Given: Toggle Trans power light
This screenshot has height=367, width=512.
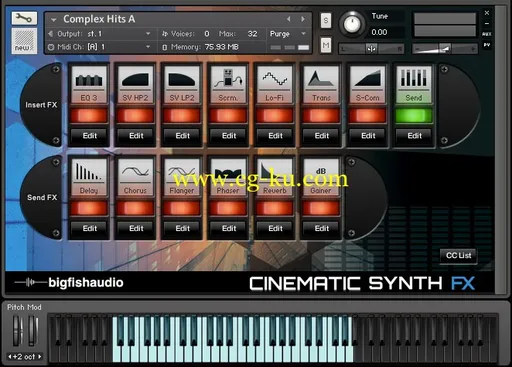Looking at the screenshot, I should 321,116.
